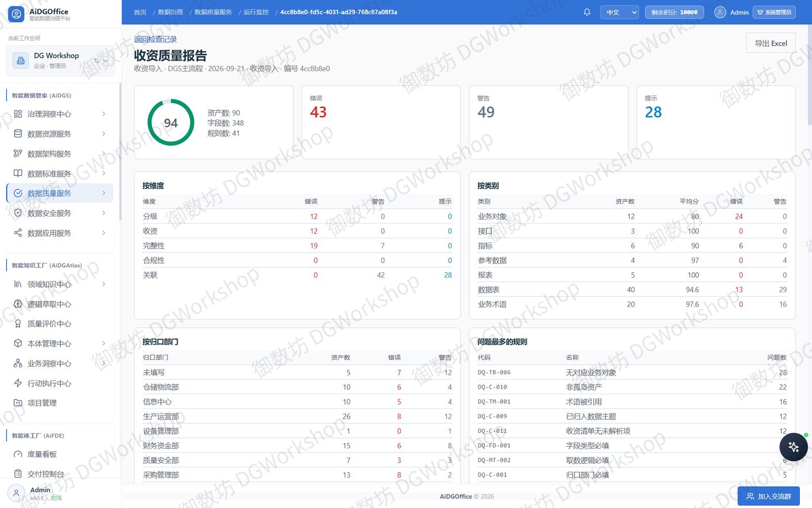This screenshot has width=812, height=508.
Task: Click the DG Workshop workspace building icon
Action: point(20,60)
